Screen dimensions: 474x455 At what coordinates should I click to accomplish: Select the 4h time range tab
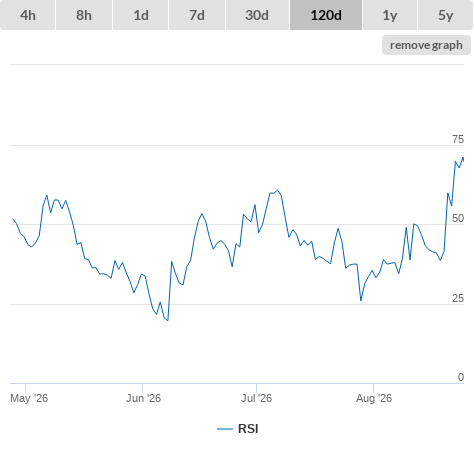(x=28, y=15)
